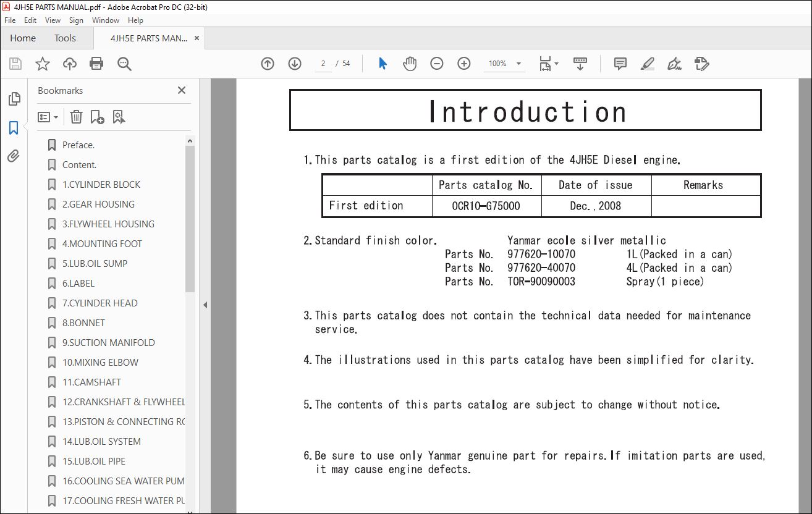
Task: Open the Sign menu
Action: [x=76, y=20]
